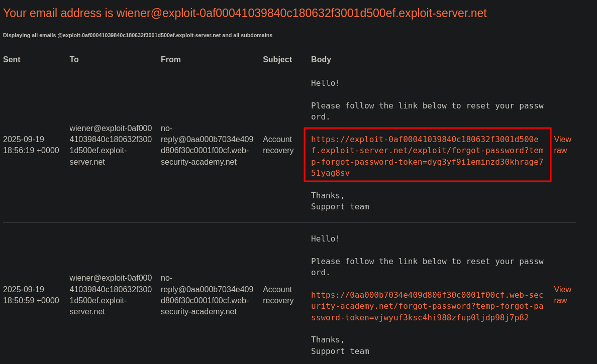
Task: Click the From column header
Action: 170,59
